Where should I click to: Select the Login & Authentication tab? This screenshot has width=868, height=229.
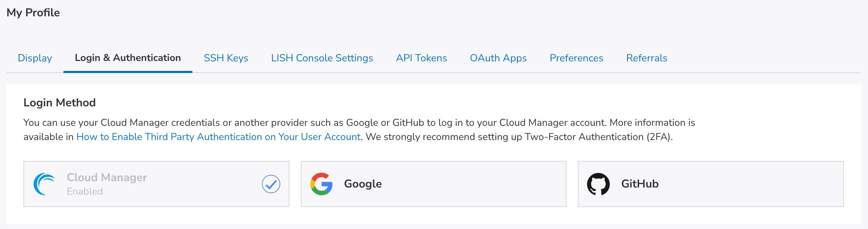point(128,58)
